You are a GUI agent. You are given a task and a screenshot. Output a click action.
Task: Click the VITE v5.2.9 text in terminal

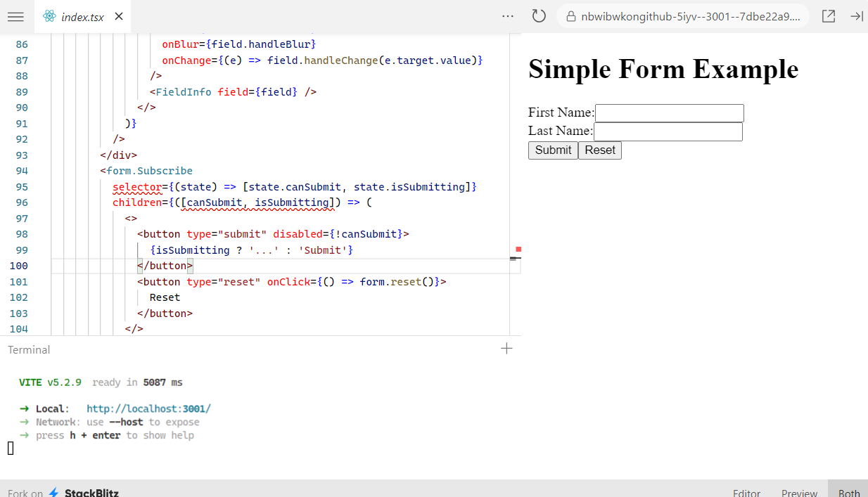point(50,382)
